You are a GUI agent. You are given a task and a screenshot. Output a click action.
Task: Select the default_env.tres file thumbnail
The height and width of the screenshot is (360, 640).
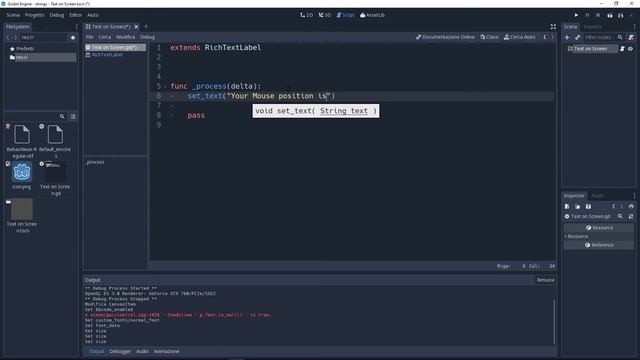point(55,141)
